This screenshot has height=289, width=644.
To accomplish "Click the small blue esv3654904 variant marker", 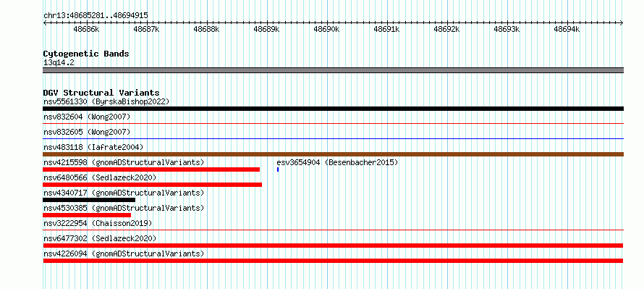I will pyautogui.click(x=278, y=169).
